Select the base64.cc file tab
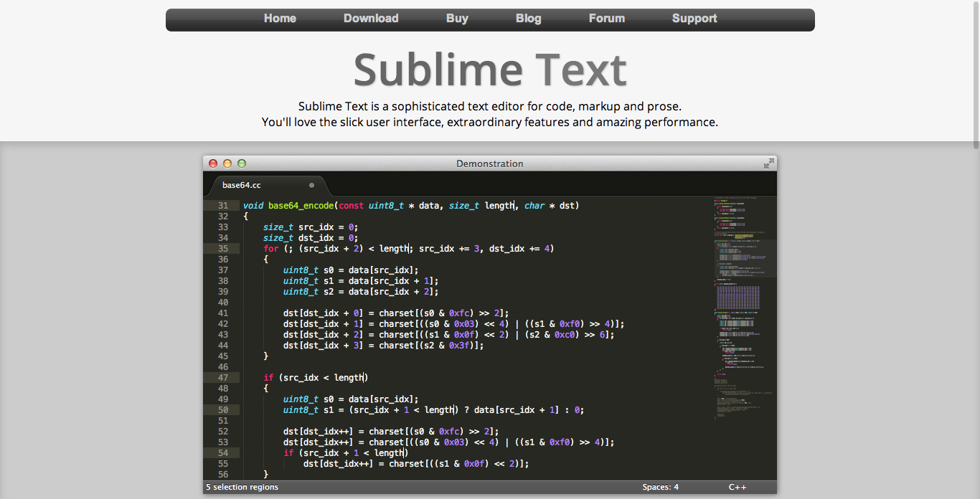This screenshot has width=980, height=499. tap(242, 185)
